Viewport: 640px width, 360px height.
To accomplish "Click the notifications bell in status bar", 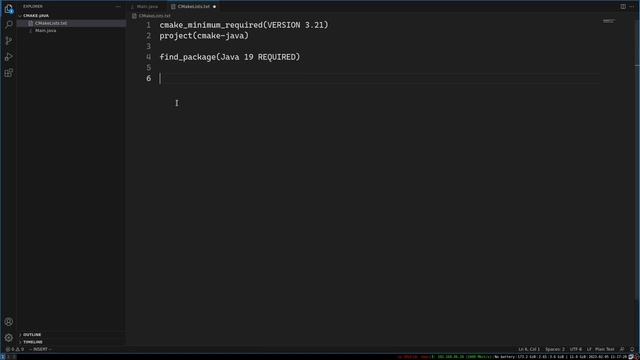I will 632,349.
